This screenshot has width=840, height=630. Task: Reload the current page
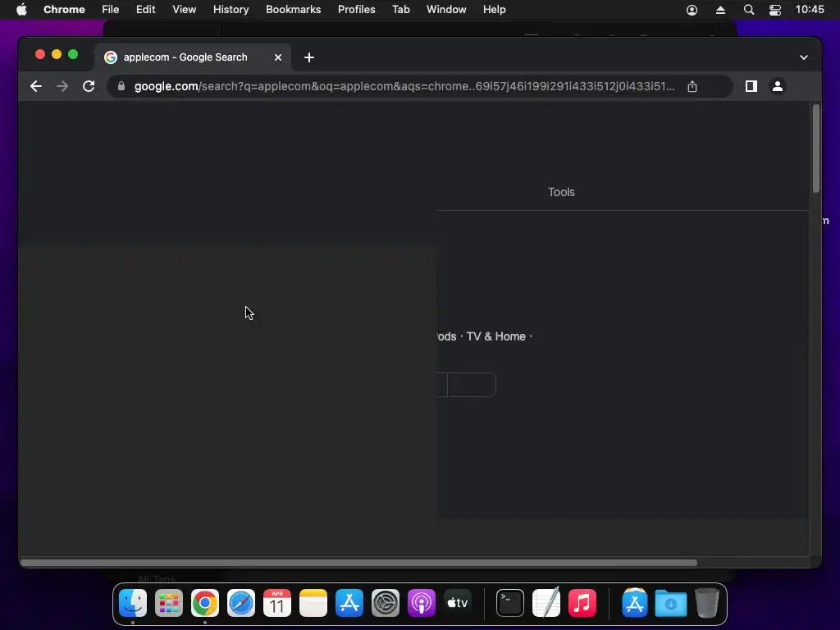coord(89,86)
